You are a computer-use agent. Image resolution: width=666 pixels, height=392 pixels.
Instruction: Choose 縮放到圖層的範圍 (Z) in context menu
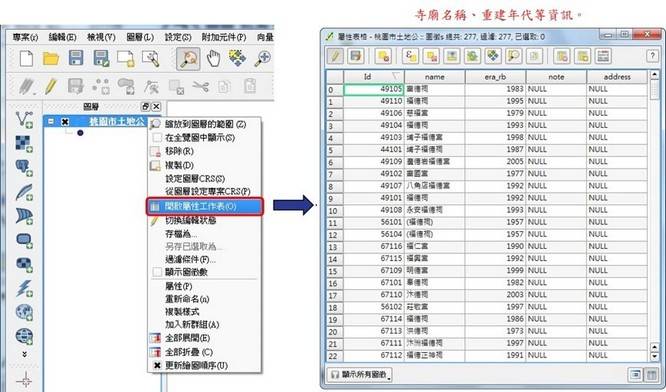[x=205, y=124]
